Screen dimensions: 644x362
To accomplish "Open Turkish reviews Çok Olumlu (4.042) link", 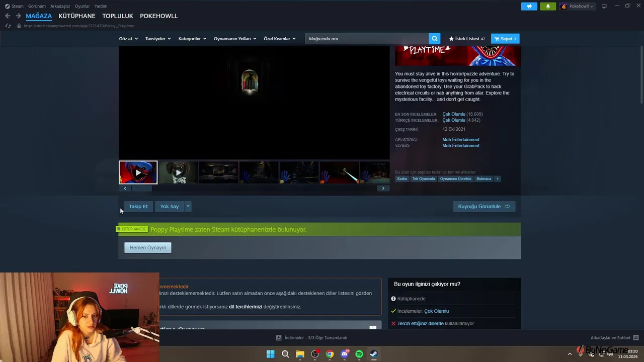I will [x=461, y=120].
